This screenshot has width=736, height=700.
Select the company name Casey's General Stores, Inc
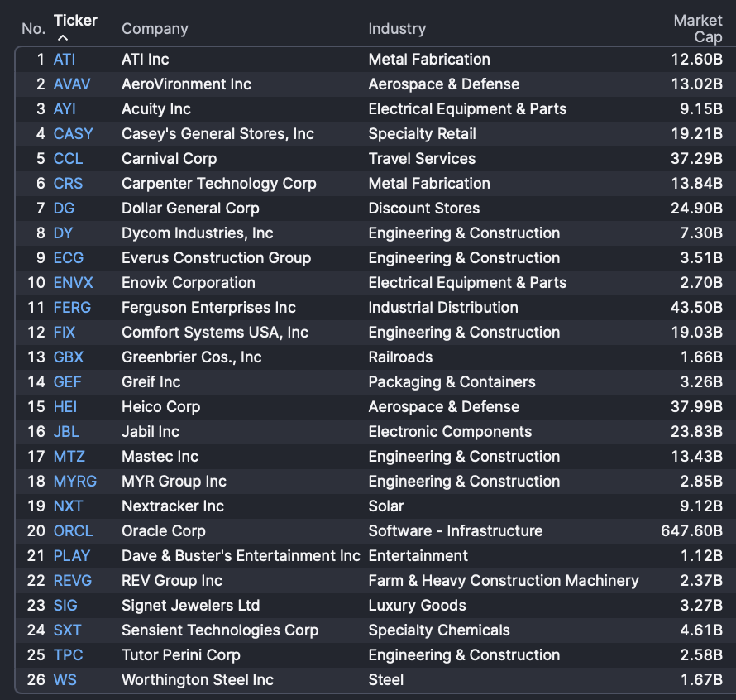(x=217, y=134)
